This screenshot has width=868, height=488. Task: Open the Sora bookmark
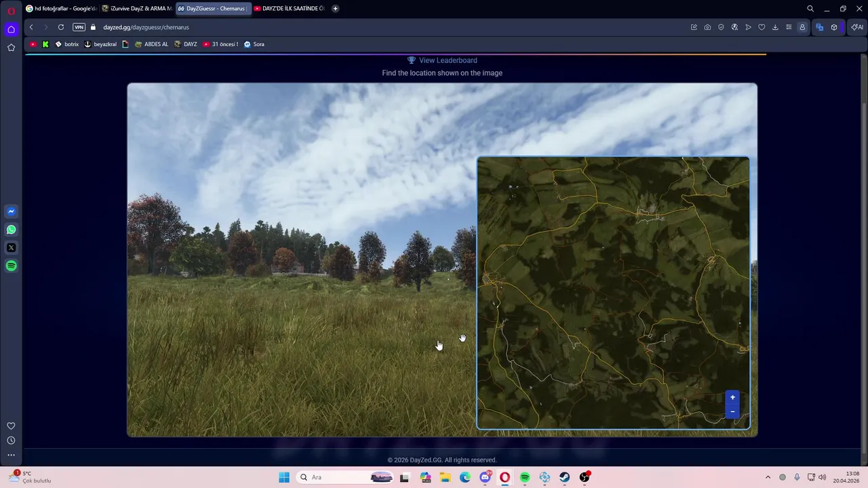[x=254, y=44]
